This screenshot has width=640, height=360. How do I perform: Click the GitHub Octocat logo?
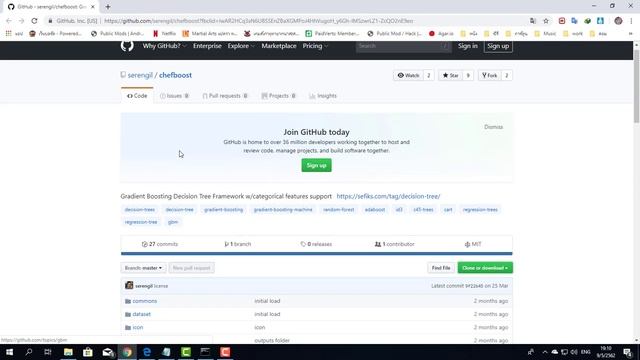coord(127,45)
